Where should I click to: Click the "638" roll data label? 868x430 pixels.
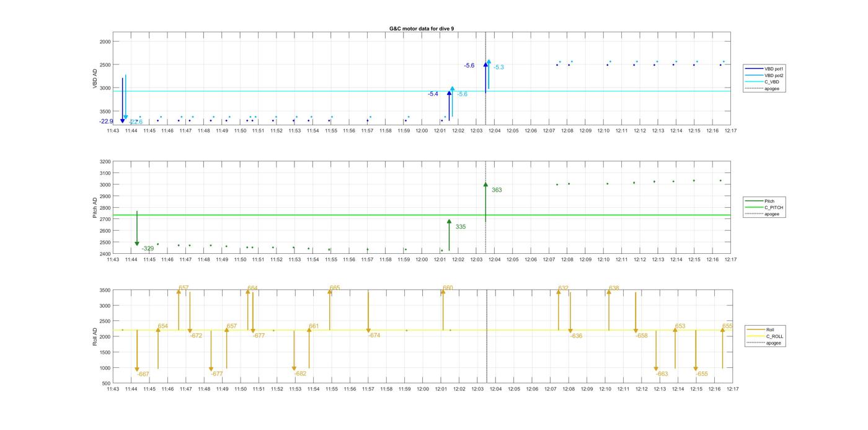pyautogui.click(x=614, y=288)
